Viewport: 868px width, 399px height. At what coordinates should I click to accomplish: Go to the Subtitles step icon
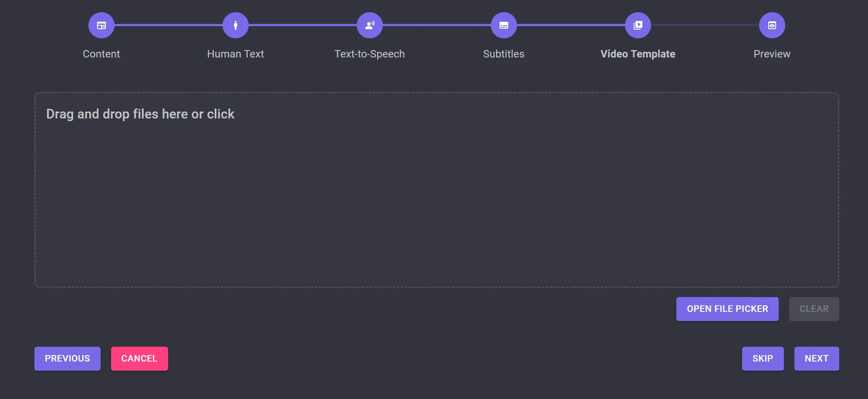coord(503,25)
